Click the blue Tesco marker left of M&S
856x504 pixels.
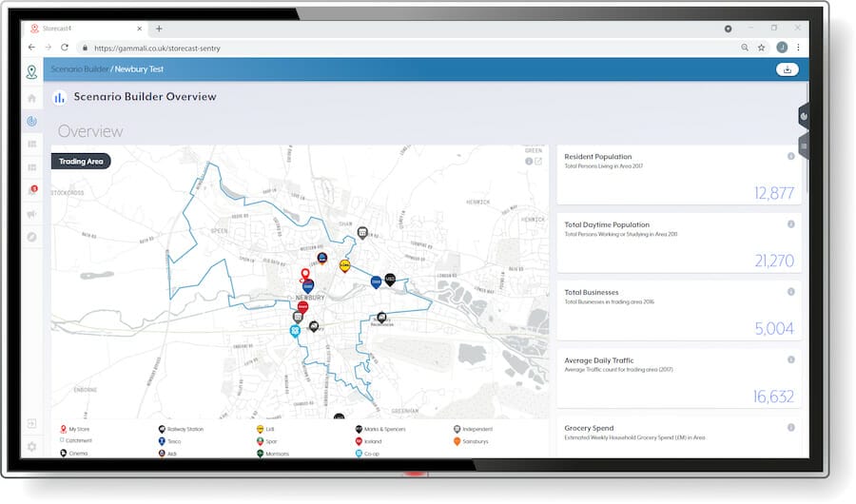pyautogui.click(x=376, y=282)
